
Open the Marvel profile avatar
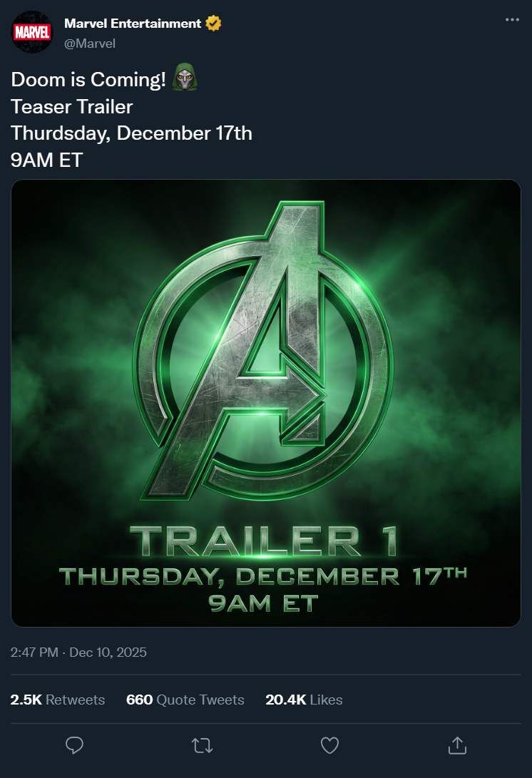click(x=31, y=33)
